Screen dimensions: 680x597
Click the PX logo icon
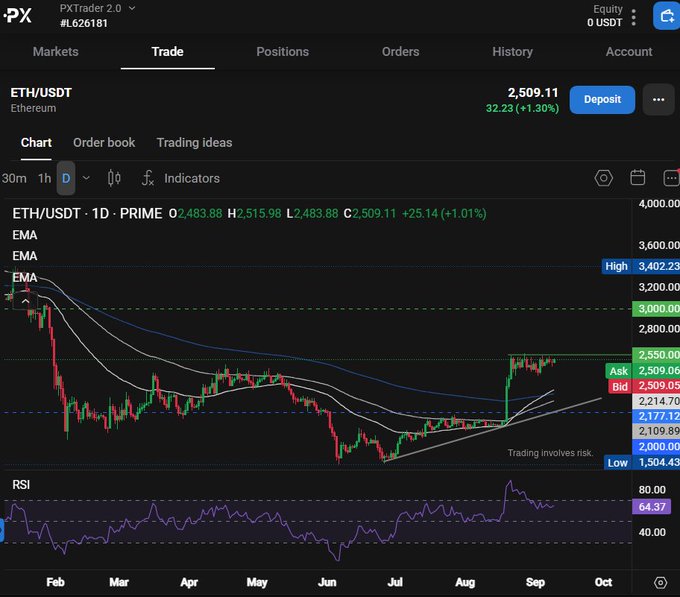(x=18, y=16)
